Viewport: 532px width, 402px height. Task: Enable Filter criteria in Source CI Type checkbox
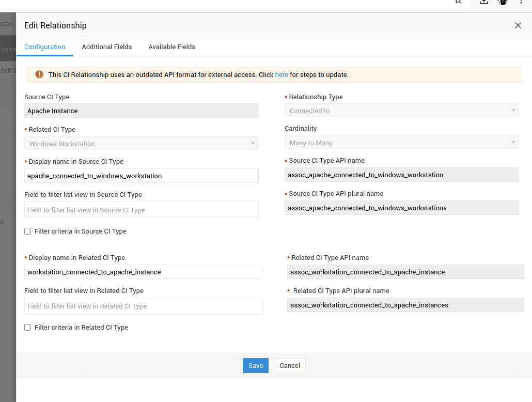[x=28, y=231]
